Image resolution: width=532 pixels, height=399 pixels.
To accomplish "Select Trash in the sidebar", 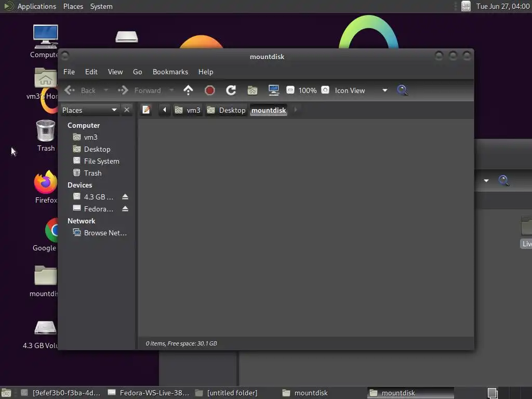I will (x=98, y=173).
